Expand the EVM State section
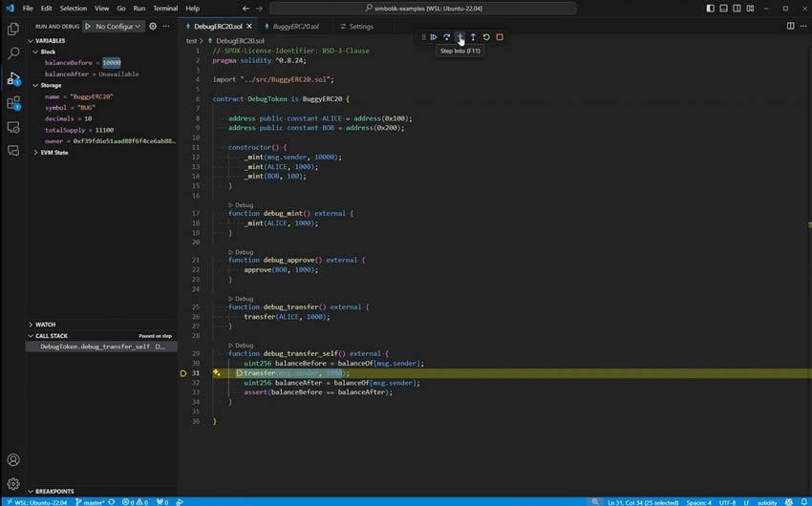 [x=53, y=153]
